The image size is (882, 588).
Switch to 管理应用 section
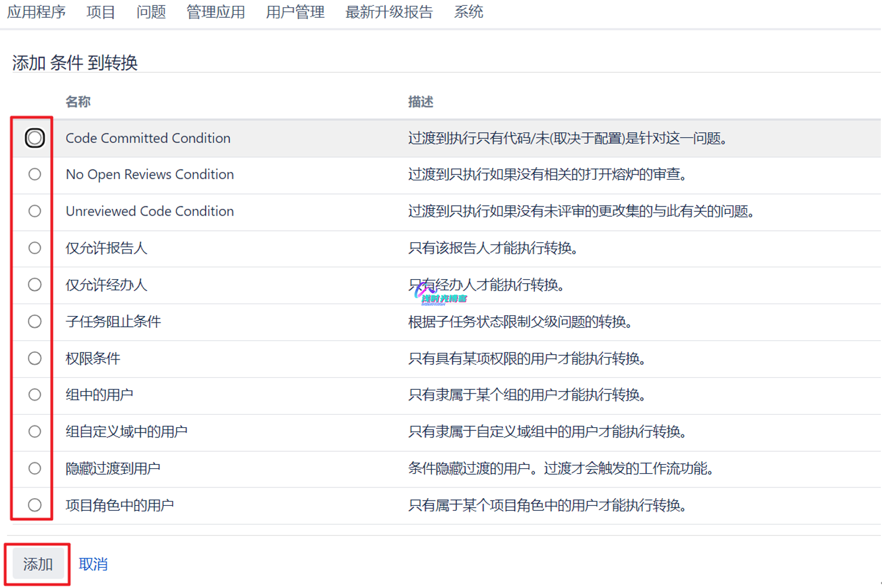click(216, 12)
